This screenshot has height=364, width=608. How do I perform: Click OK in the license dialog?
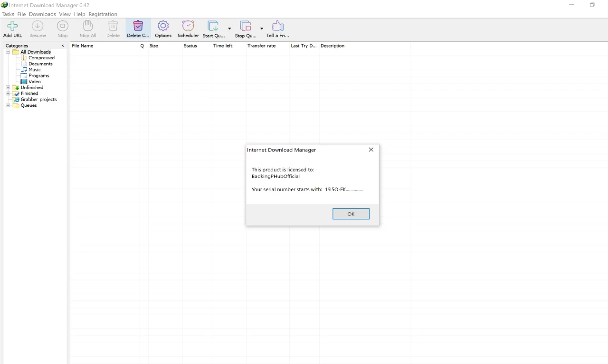351,214
